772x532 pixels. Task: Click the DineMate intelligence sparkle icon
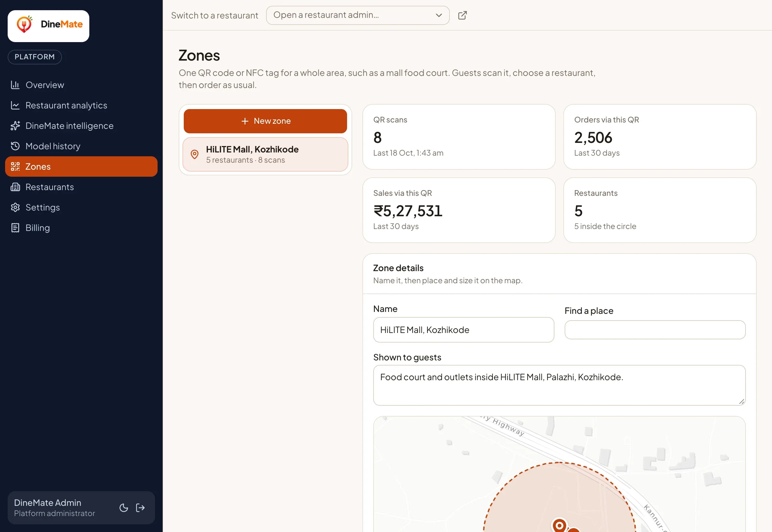[x=15, y=126]
